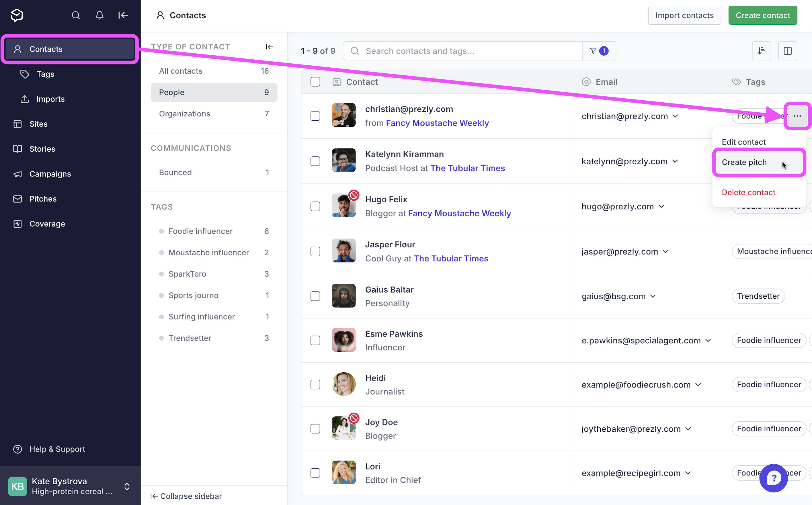Click the three-dots menu for christian@prezly.com
This screenshot has width=812, height=505.
click(x=797, y=116)
